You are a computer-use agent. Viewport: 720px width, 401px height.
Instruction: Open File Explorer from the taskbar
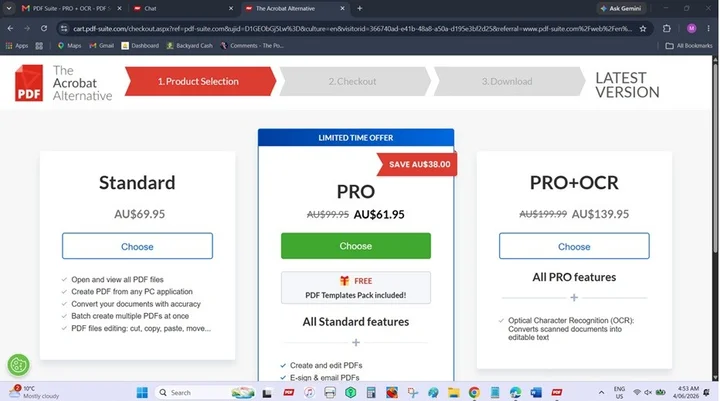pos(454,392)
